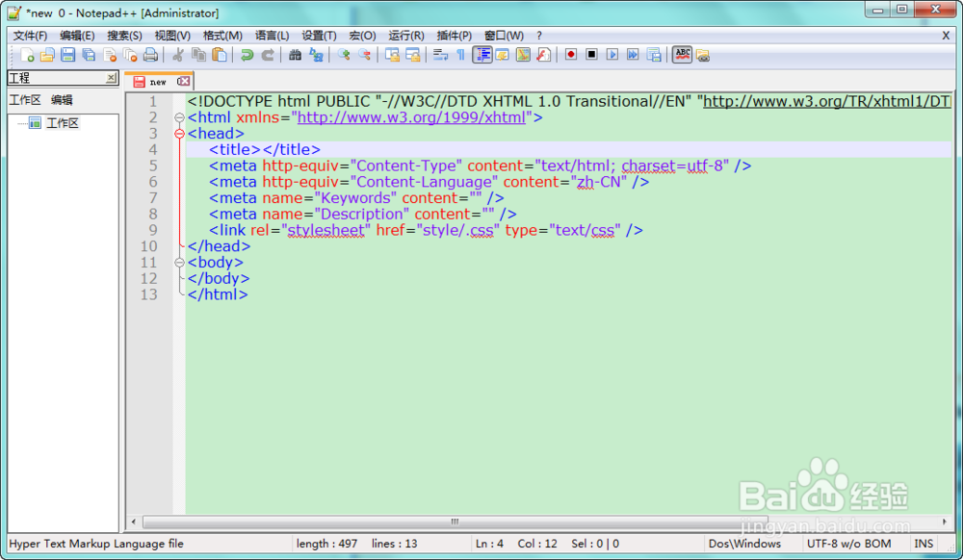The width and height of the screenshot is (963, 560).
Task: Stop macro recording square button
Action: (591, 55)
